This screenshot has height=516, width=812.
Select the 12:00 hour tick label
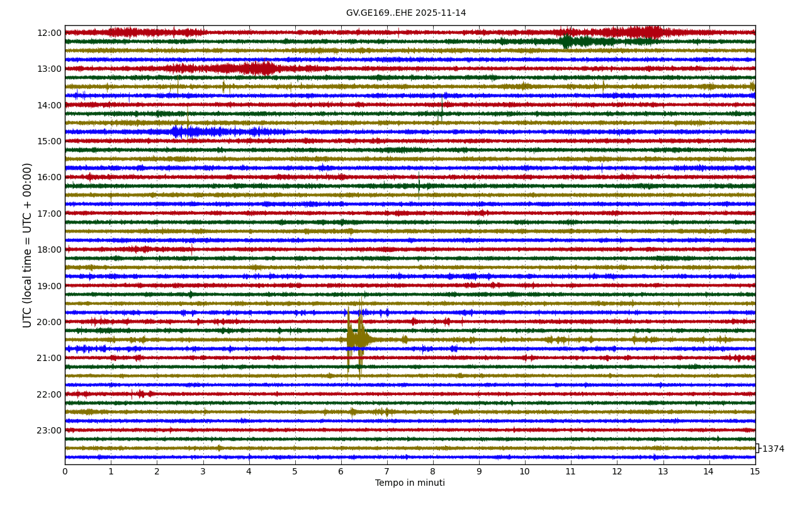pos(49,33)
